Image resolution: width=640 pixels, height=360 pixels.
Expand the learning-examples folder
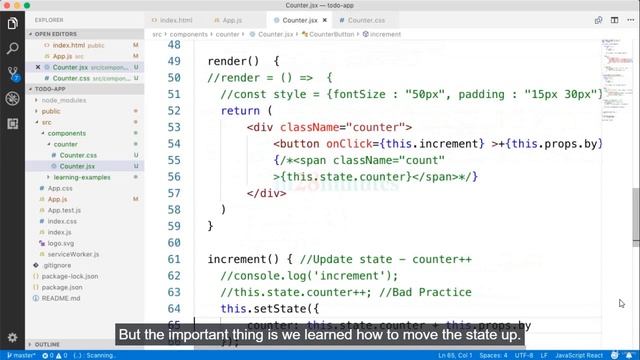82,177
